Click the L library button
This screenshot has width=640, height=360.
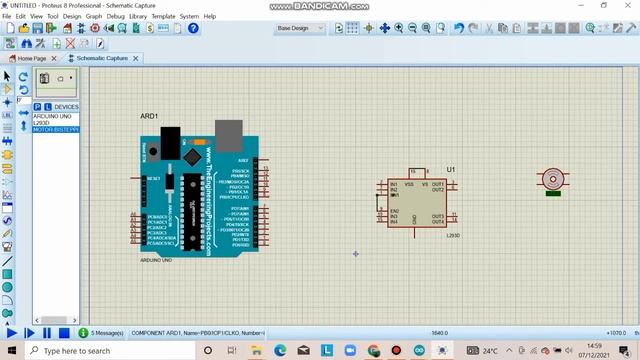48,107
